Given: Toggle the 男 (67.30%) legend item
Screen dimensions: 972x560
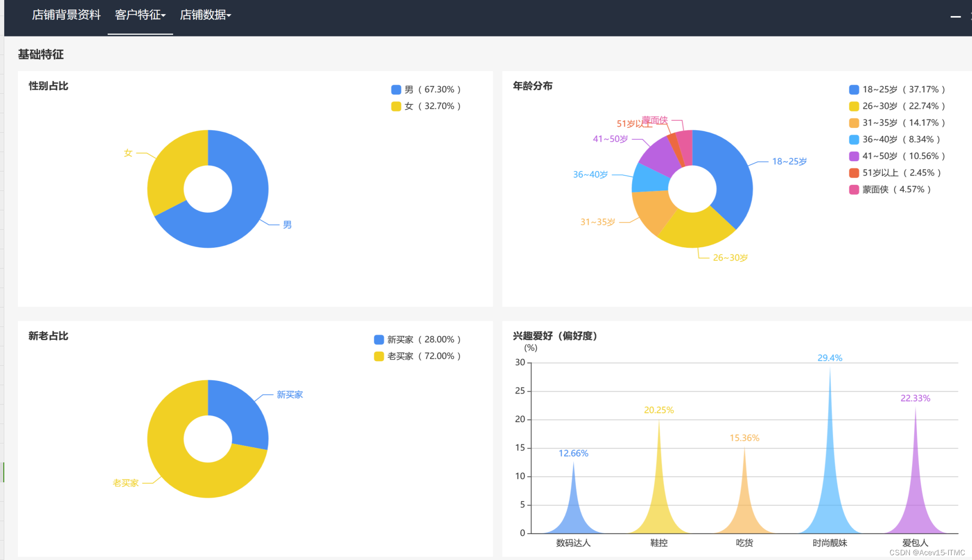Looking at the screenshot, I should pos(426,90).
